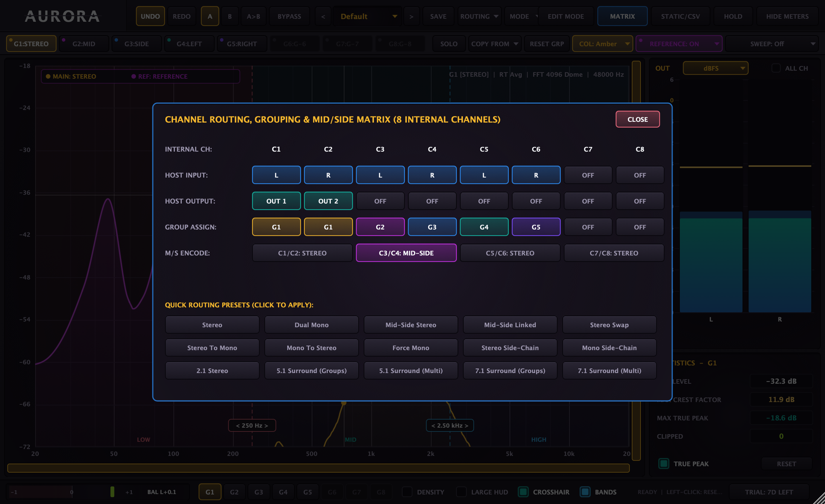Select the G3 button in bottom bar
This screenshot has height=504, width=825.
point(259,492)
